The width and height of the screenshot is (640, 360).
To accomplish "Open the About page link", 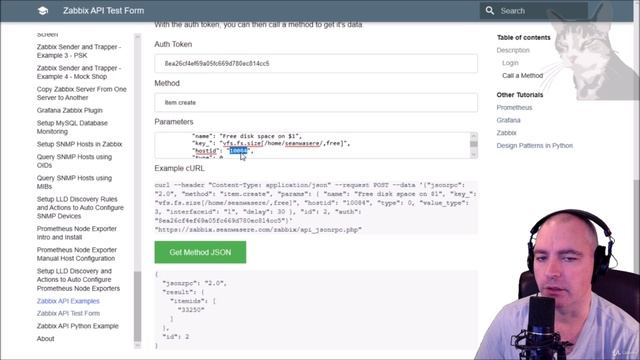I will (45, 339).
